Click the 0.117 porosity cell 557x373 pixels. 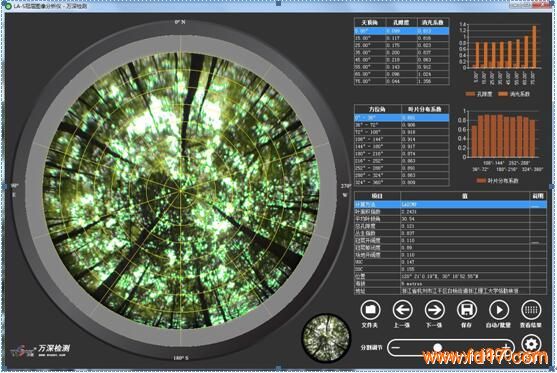tap(401, 38)
